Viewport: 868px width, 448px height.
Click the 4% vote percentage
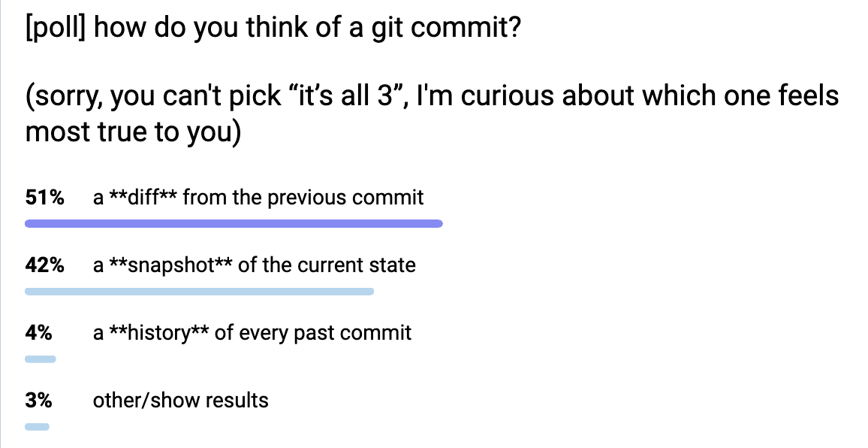(x=38, y=332)
